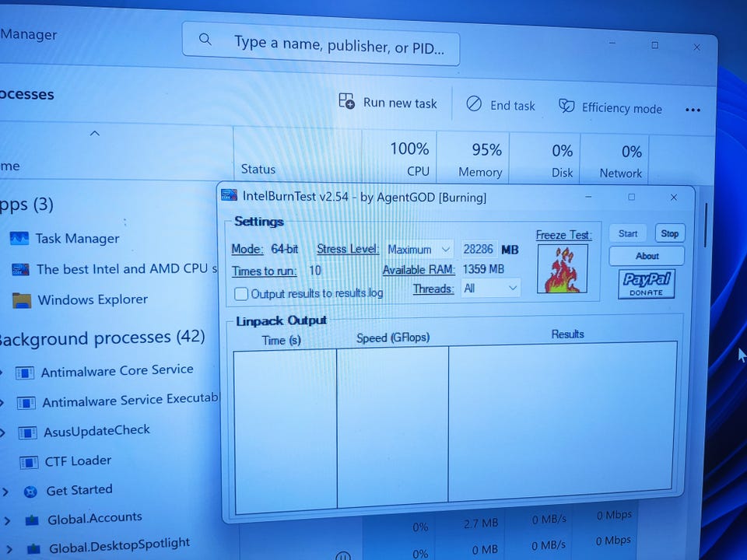The height and width of the screenshot is (560, 747).
Task: Open the About dialog in IntelBurnTest
Action: [x=647, y=256]
